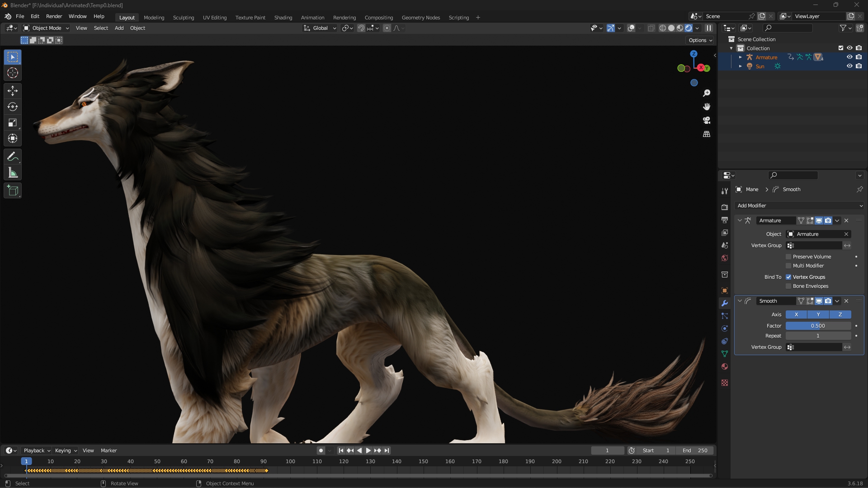Select the Rotate tool
The width and height of the screenshot is (868, 488).
(13, 107)
